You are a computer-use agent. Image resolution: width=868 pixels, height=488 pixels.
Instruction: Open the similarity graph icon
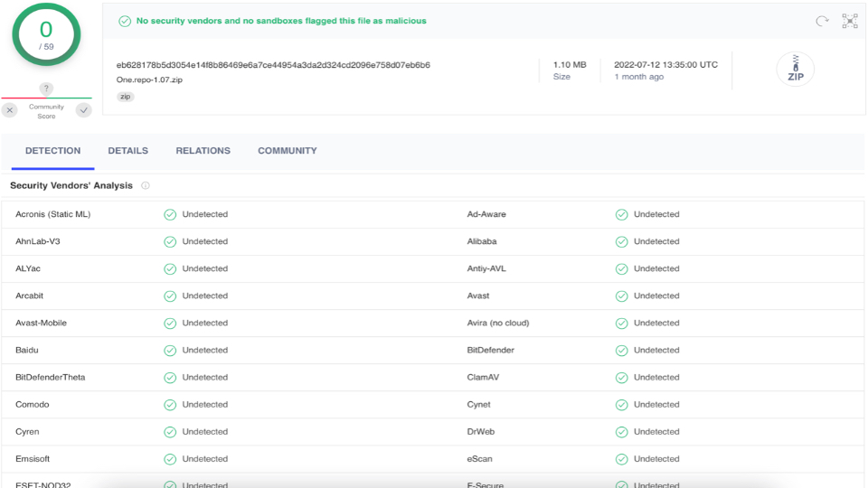tap(850, 21)
